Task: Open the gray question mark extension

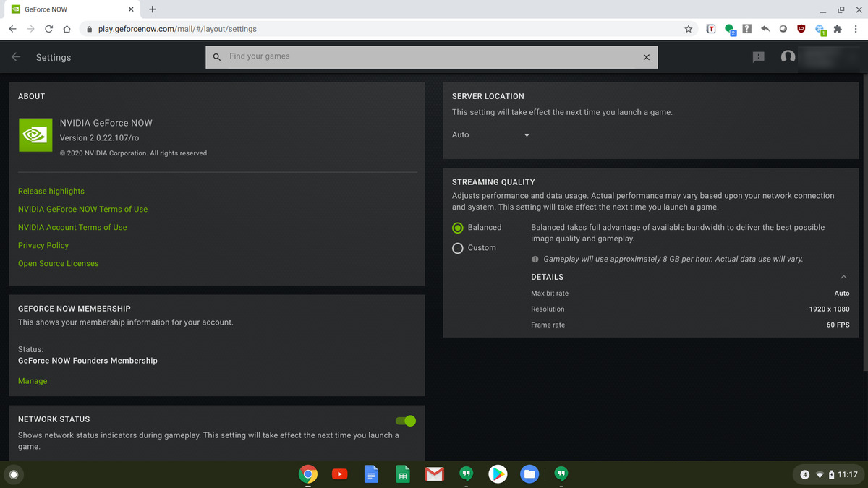Action: pyautogui.click(x=747, y=29)
